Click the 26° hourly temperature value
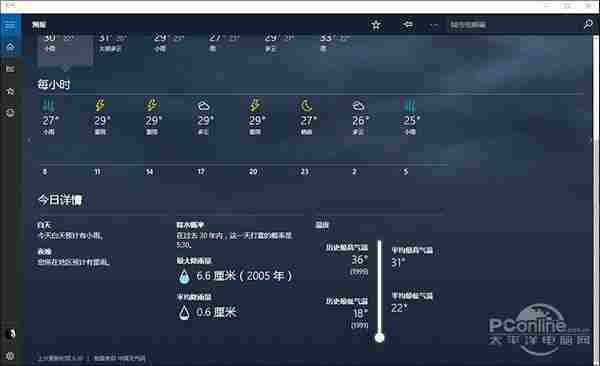The height and width of the screenshot is (366, 600). [360, 121]
